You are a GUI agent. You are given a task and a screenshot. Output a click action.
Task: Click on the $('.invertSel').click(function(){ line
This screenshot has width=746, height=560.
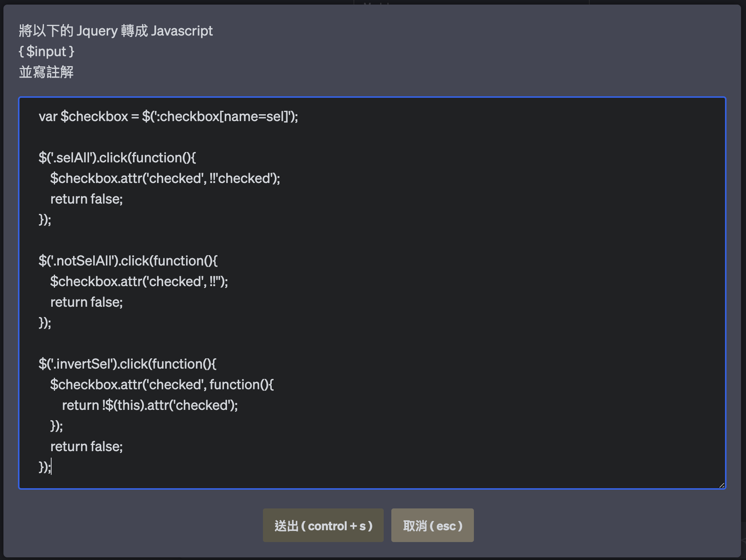pyautogui.click(x=127, y=364)
